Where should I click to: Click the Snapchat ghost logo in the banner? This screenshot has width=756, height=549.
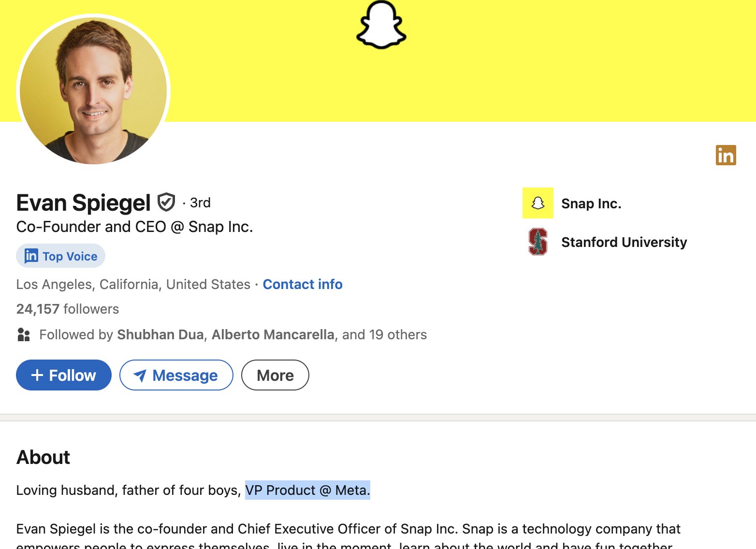coord(381,25)
